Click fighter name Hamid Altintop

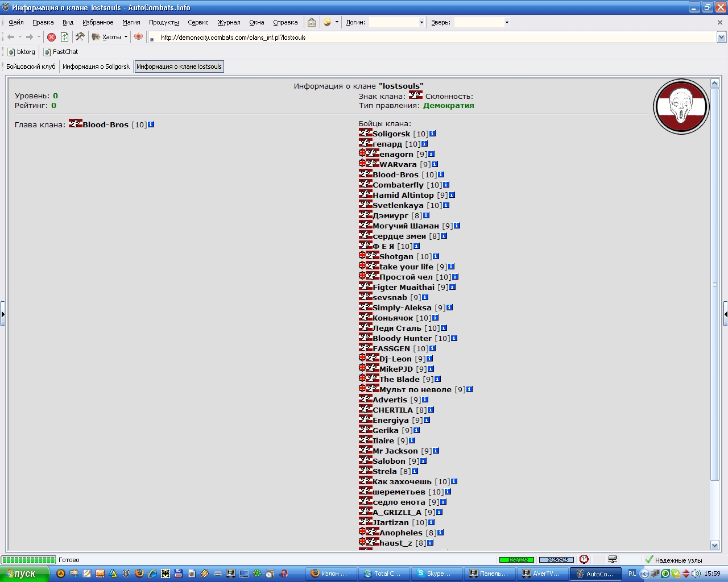click(403, 195)
